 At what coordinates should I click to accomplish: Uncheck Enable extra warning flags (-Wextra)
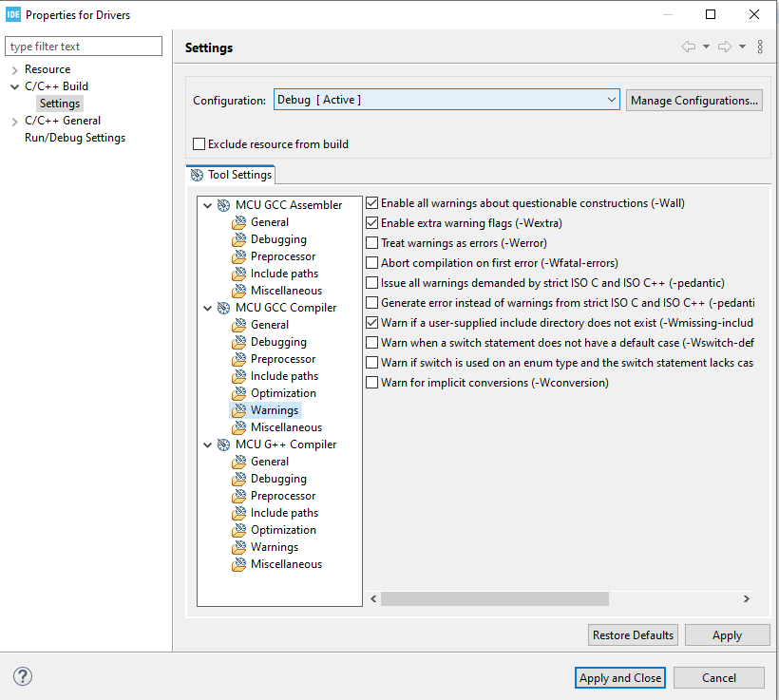click(371, 223)
